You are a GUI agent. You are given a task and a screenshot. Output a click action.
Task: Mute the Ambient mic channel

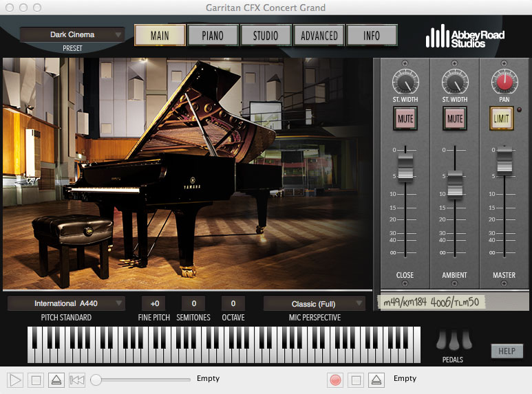pos(454,119)
